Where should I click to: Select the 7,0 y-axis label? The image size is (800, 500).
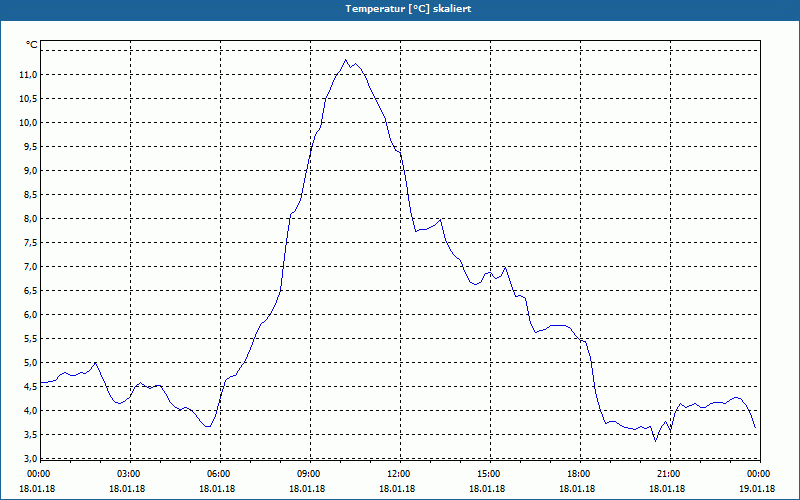pos(30,266)
